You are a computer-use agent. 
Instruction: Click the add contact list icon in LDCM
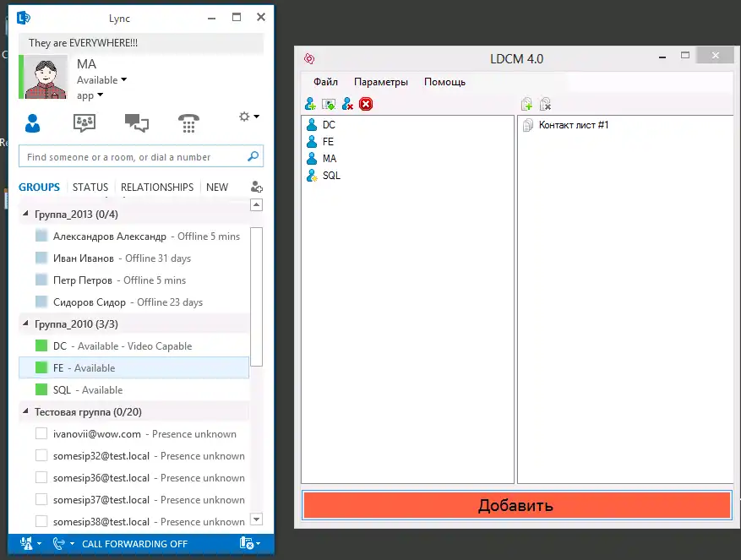pos(526,104)
